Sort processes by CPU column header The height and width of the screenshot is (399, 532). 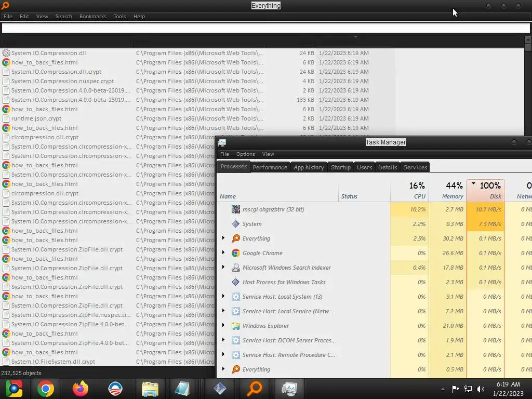[x=409, y=191]
